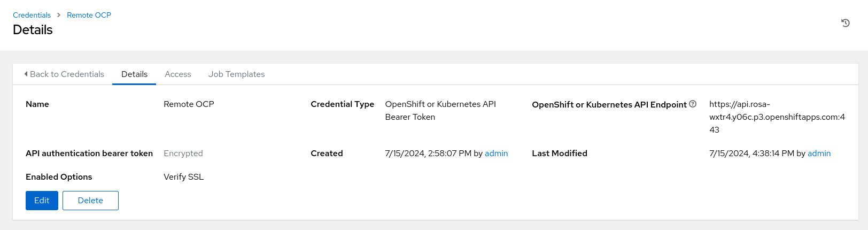Click the breadcrumb chevron separator after Credentials
This screenshot has width=868, height=230.
59,15
